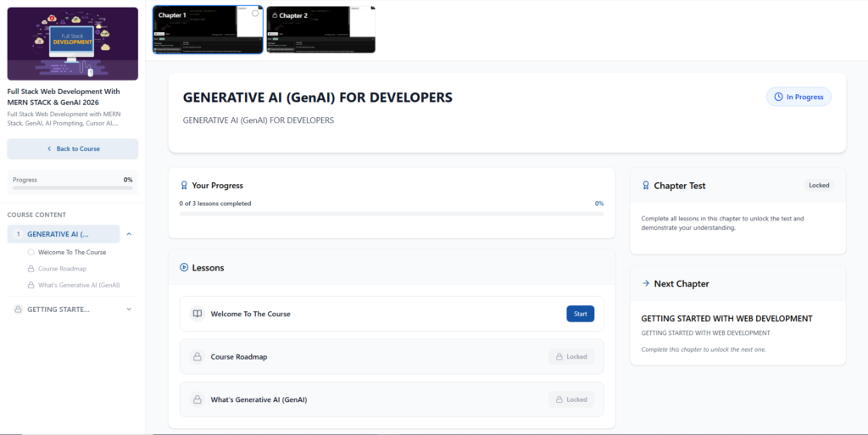Screen dimensions: 868x435
Task: Click the award ribbon icon beside Chapter Test
Action: 645,186
